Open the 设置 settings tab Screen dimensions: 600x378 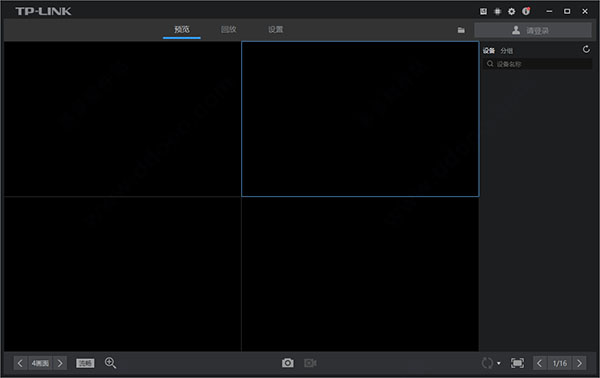click(276, 29)
